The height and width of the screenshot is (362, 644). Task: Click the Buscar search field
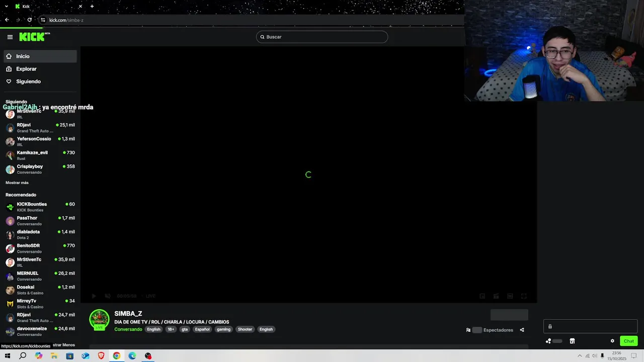(322, 37)
